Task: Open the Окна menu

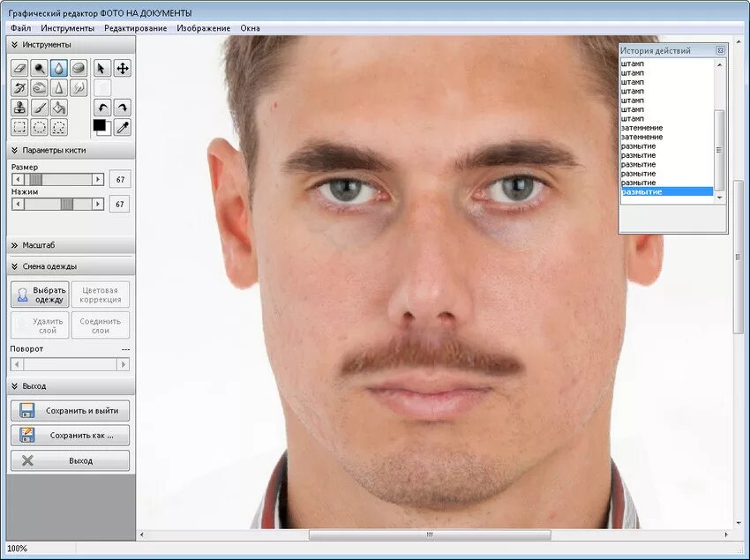Action: pos(250,28)
